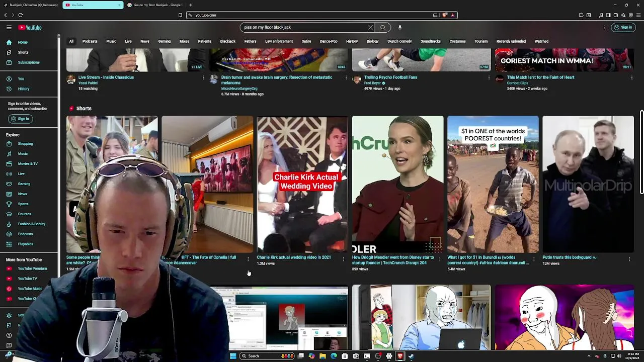
Task: Open Fashion & Beauty under Explore
Action: pyautogui.click(x=29, y=224)
